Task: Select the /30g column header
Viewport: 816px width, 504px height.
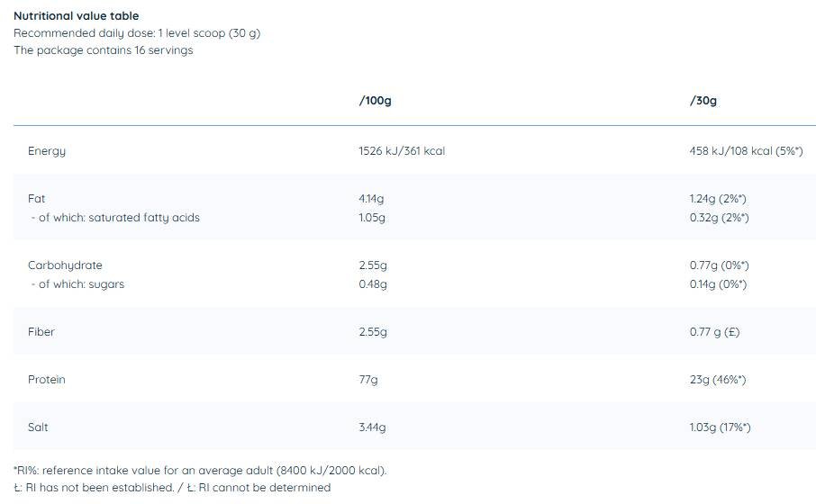Action: pos(703,101)
